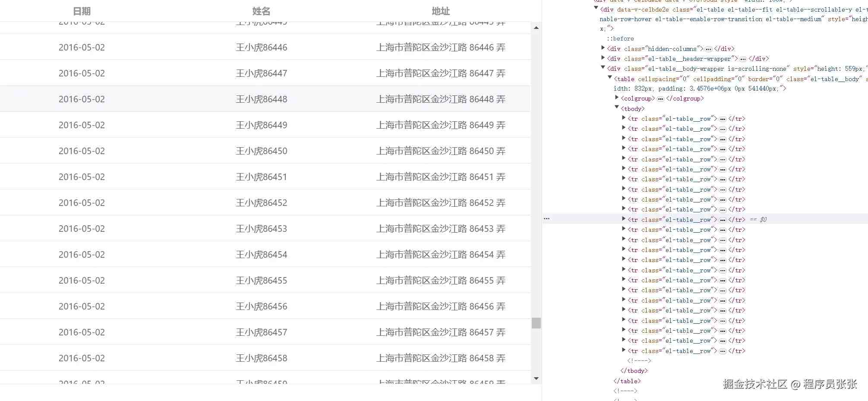868x401 pixels.
Task: Collapse the el-table__body-wrapper div node
Action: click(603, 67)
